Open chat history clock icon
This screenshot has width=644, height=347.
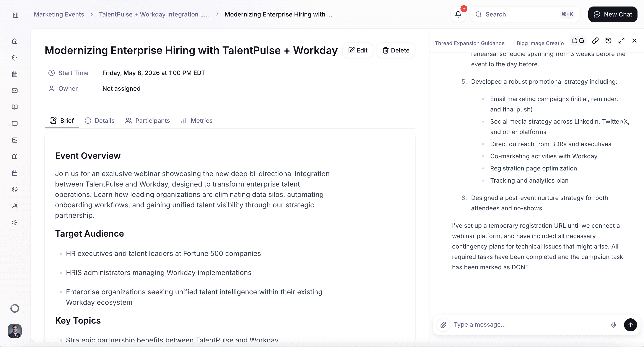click(608, 41)
